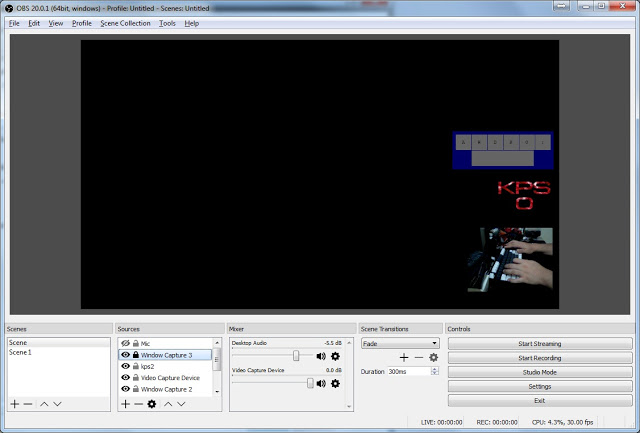640x433 pixels.
Task: Open the Profile menu
Action: [82, 23]
